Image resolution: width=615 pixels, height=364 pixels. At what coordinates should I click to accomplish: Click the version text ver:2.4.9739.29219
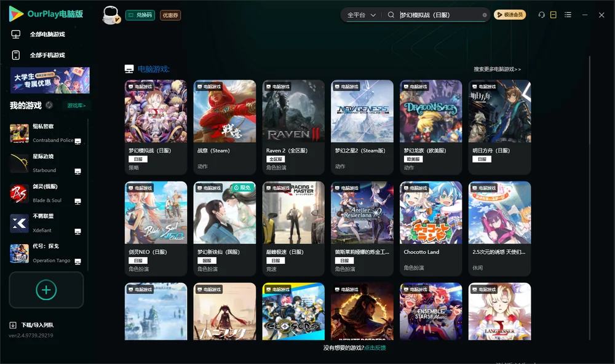(x=31, y=336)
